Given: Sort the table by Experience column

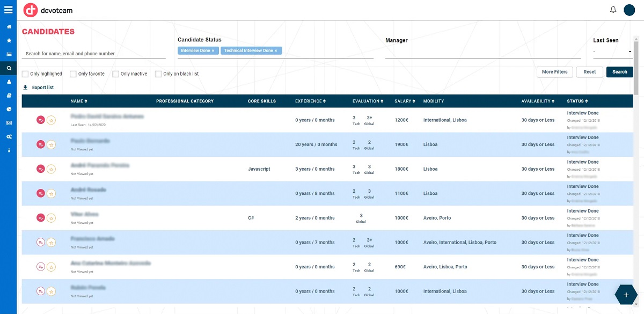Looking at the screenshot, I should click(x=310, y=101).
